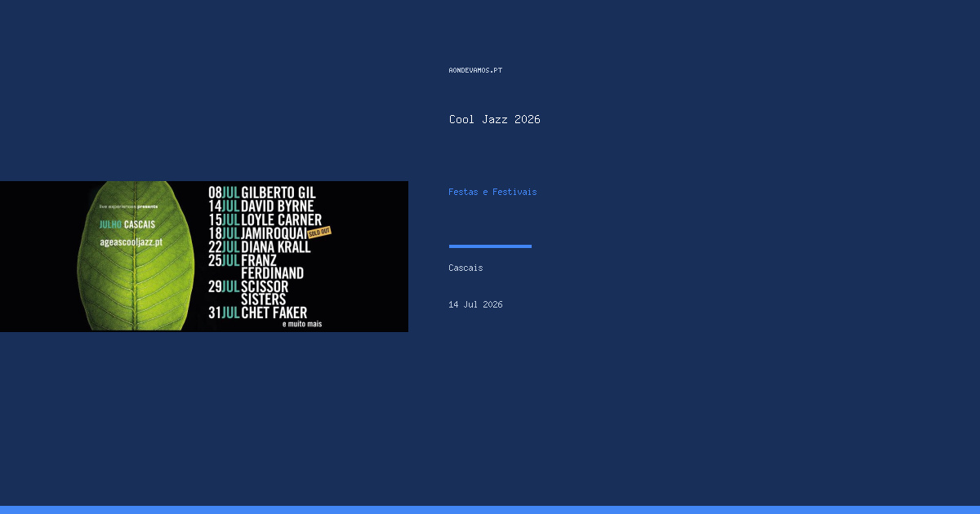
Task: Click the 14 JUL David Byrne line
Action: point(261,206)
